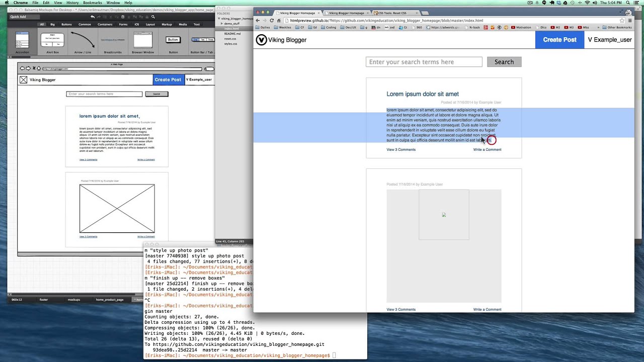This screenshot has height=362, width=644.
Task: Select the Alert Box component in Balsamiq
Action: (52, 42)
